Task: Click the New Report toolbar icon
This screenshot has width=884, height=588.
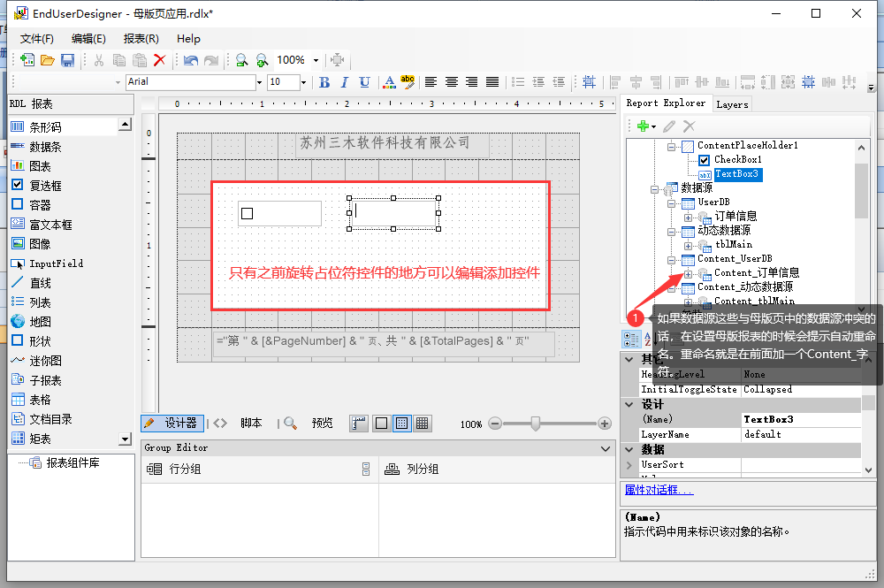Action: click(x=27, y=60)
